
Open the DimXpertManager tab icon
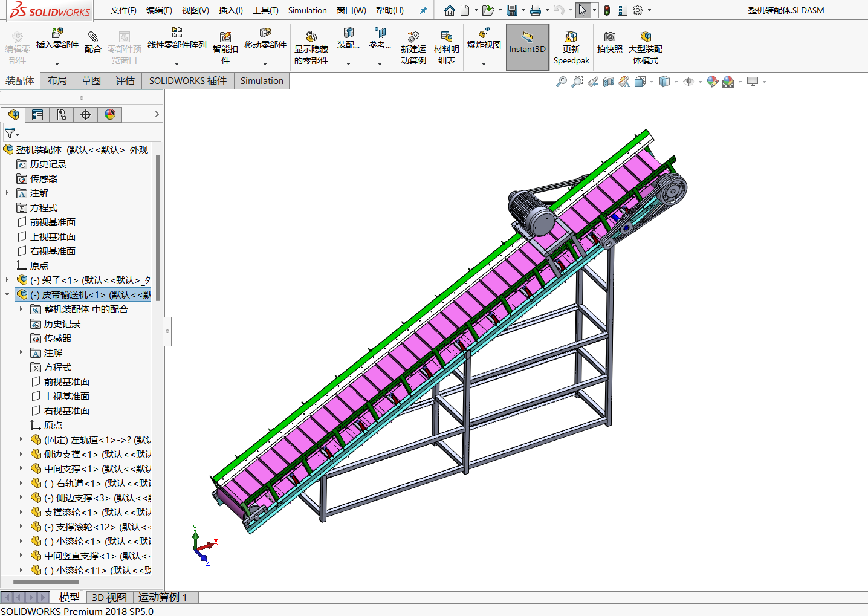(86, 115)
